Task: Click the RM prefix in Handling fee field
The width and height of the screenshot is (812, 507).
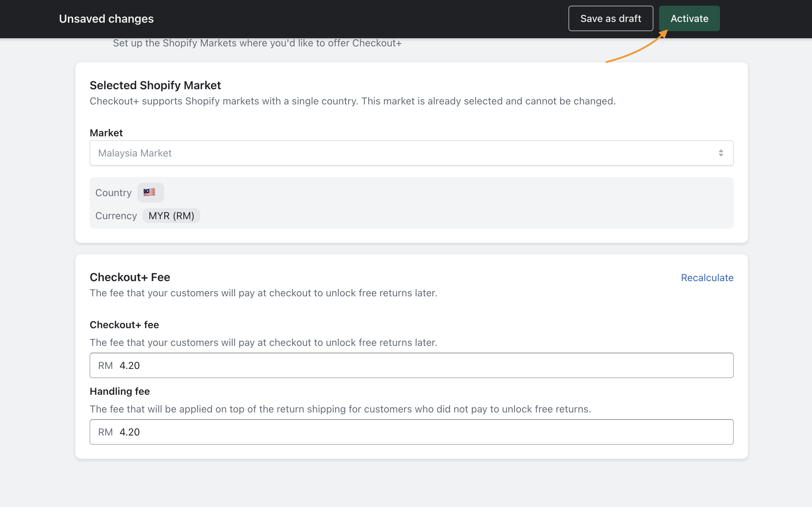Action: coord(105,432)
